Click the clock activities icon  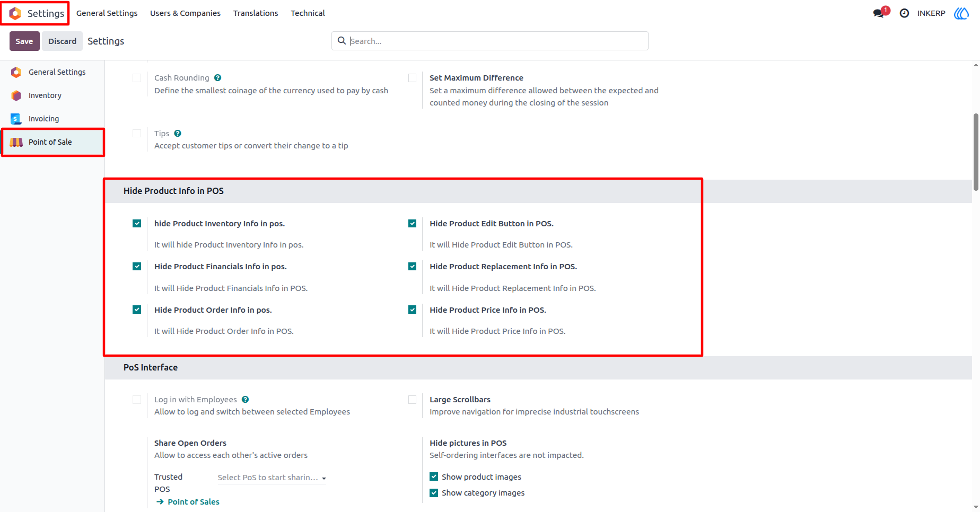click(x=904, y=13)
